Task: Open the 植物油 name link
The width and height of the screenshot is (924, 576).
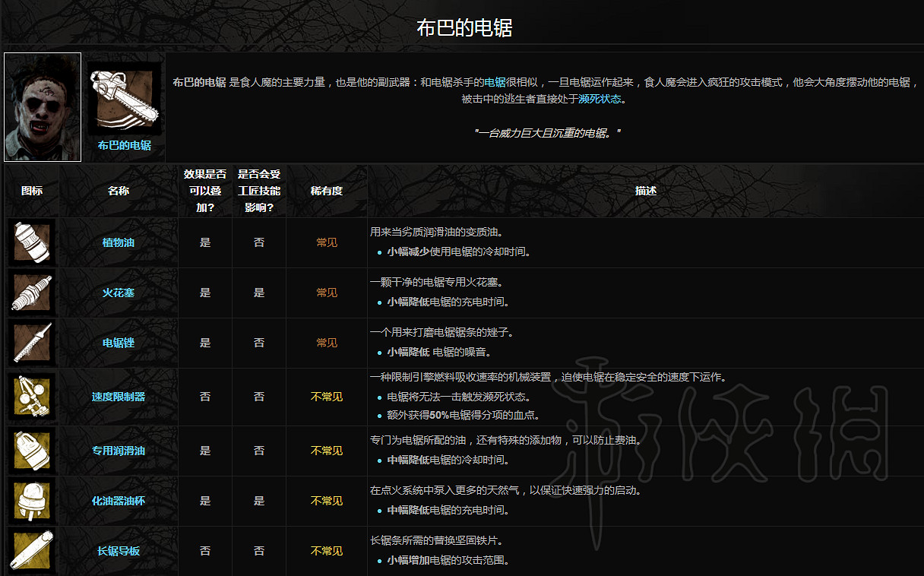Action: pyautogui.click(x=118, y=242)
